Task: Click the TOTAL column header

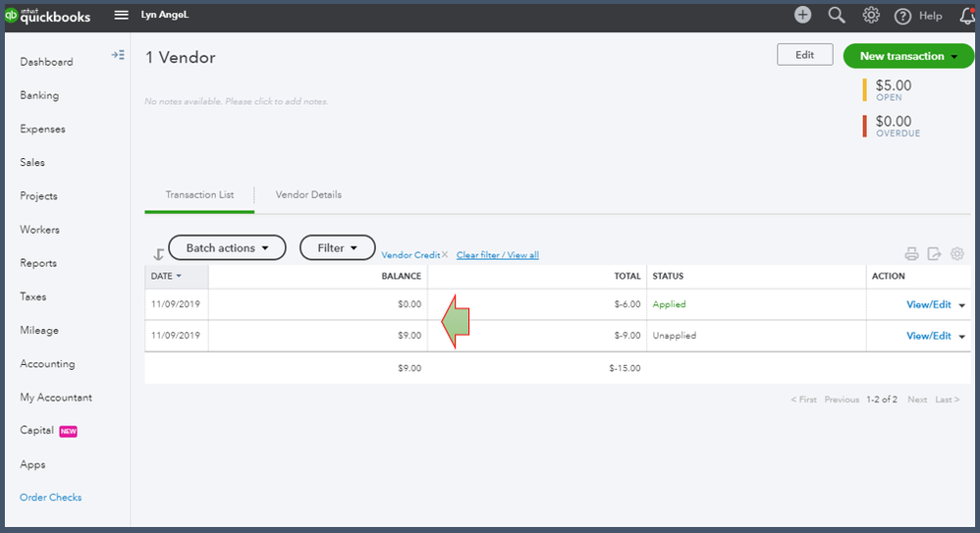Action: 626,276
